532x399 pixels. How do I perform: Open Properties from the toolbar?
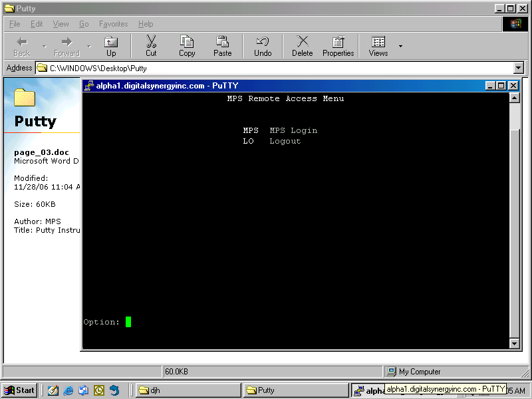(x=338, y=47)
